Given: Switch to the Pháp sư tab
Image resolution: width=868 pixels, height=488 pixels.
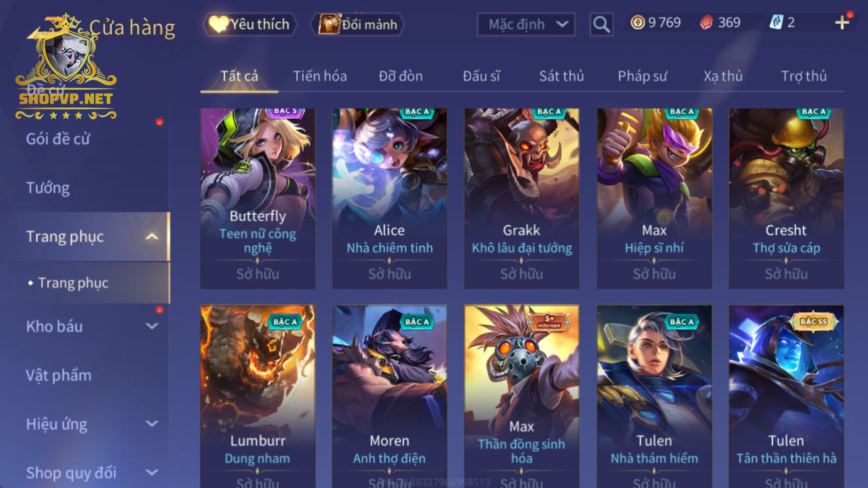Looking at the screenshot, I should pyautogui.click(x=642, y=76).
